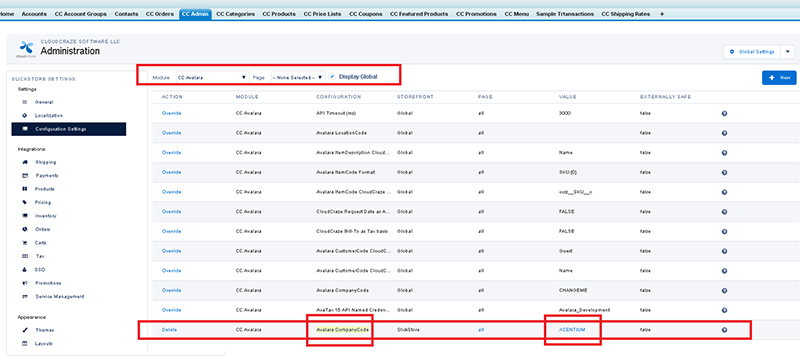Image resolution: width=800 pixels, height=361 pixels.
Task: Open the CC Promotions tab
Action: (477, 14)
